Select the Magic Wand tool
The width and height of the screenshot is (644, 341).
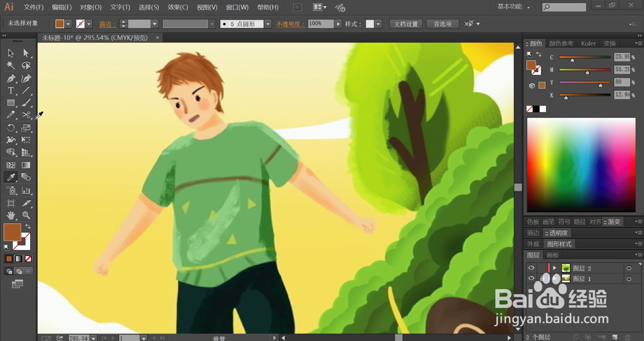11,65
